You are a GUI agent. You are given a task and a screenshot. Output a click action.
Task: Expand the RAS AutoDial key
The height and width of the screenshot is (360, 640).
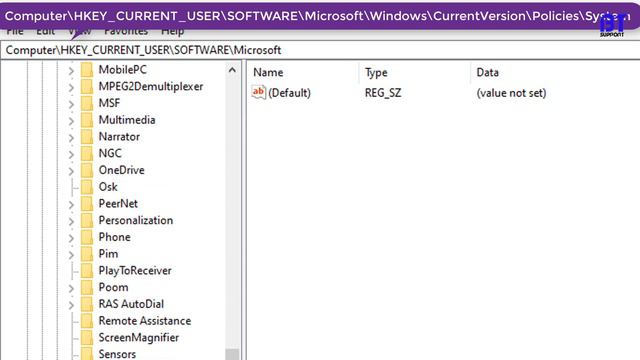pyautogui.click(x=71, y=305)
